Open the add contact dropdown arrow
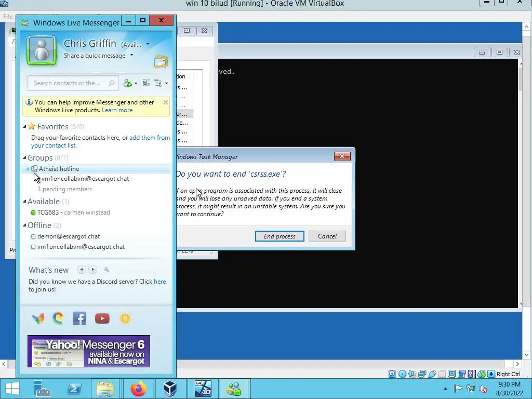The image size is (532, 399). coord(136,84)
